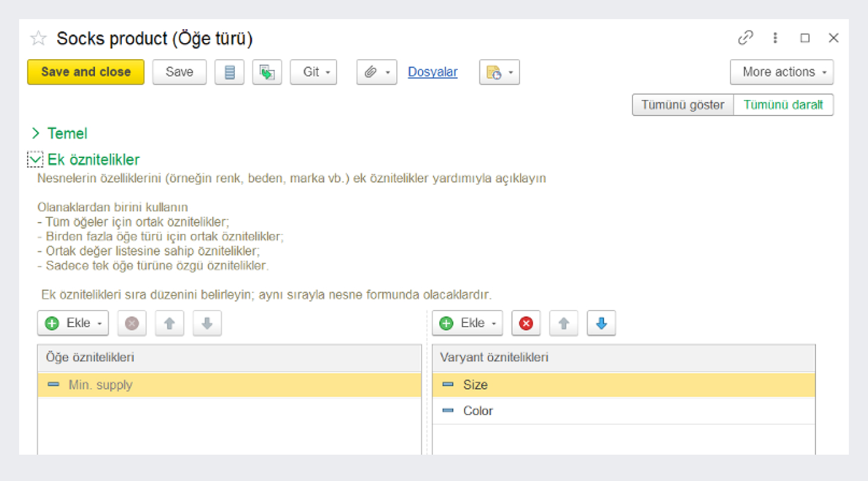Click move up arrow above Öğe öznitelikleri
This screenshot has width=868, height=481.
(170, 324)
